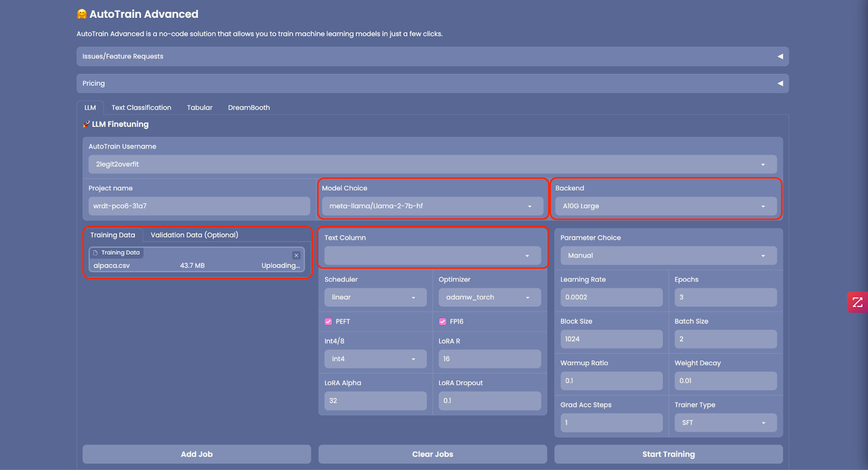Switch to the Text Classification tab
The image size is (868, 470).
(x=141, y=107)
